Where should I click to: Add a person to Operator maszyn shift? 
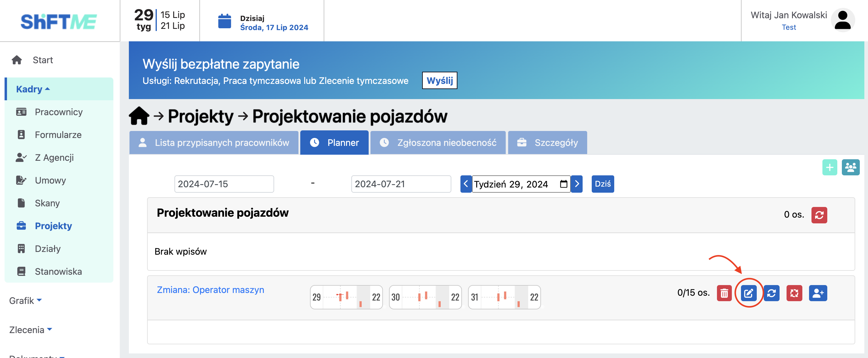[x=818, y=293]
